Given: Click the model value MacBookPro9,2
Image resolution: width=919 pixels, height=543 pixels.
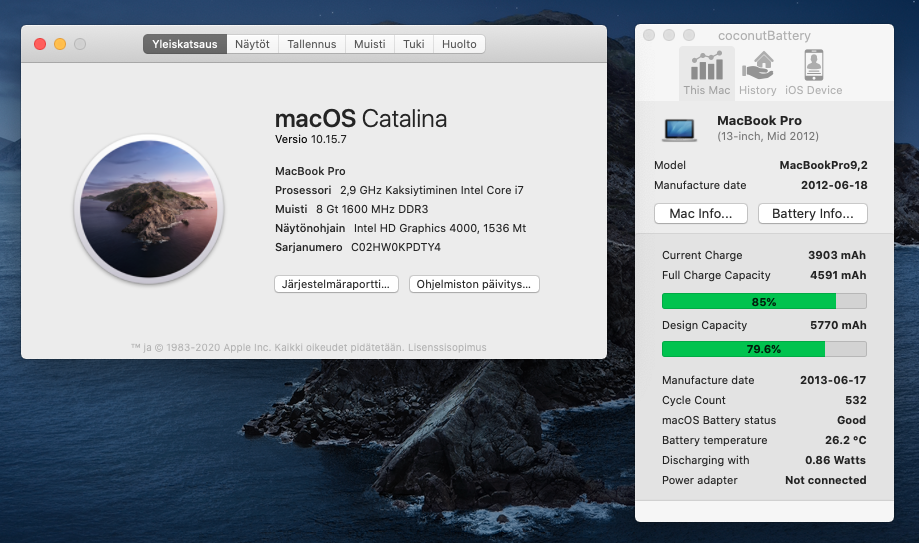Looking at the screenshot, I should 823,165.
